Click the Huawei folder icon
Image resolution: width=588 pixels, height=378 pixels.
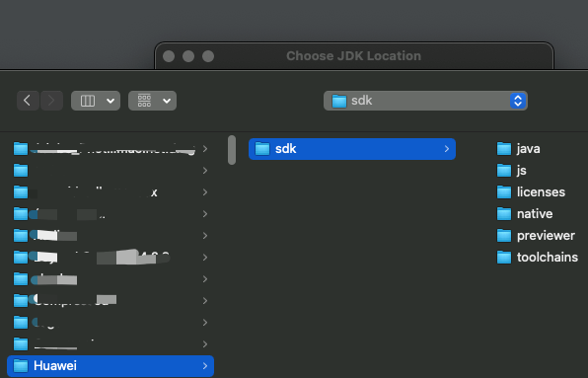click(x=21, y=365)
